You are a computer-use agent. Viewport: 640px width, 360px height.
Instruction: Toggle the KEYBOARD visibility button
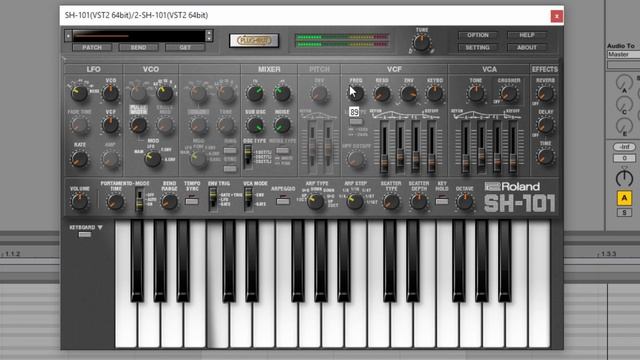pyautogui.click(x=84, y=235)
